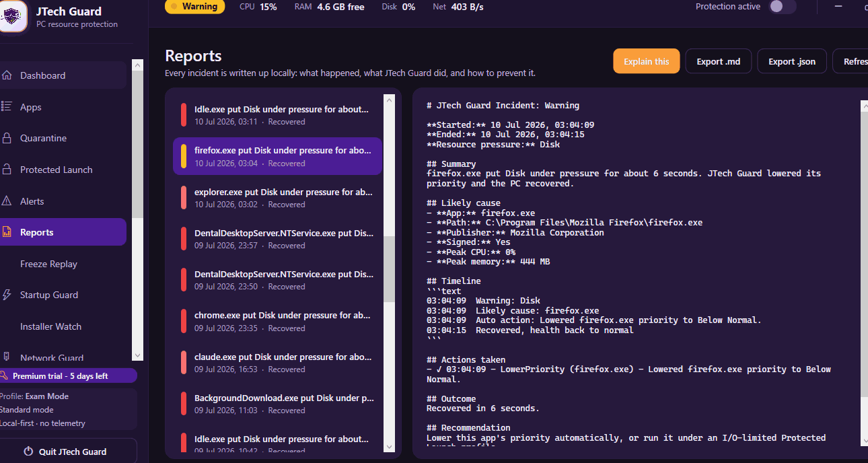Click the incident title line in report
The height and width of the screenshot is (463, 868).
(x=503, y=106)
